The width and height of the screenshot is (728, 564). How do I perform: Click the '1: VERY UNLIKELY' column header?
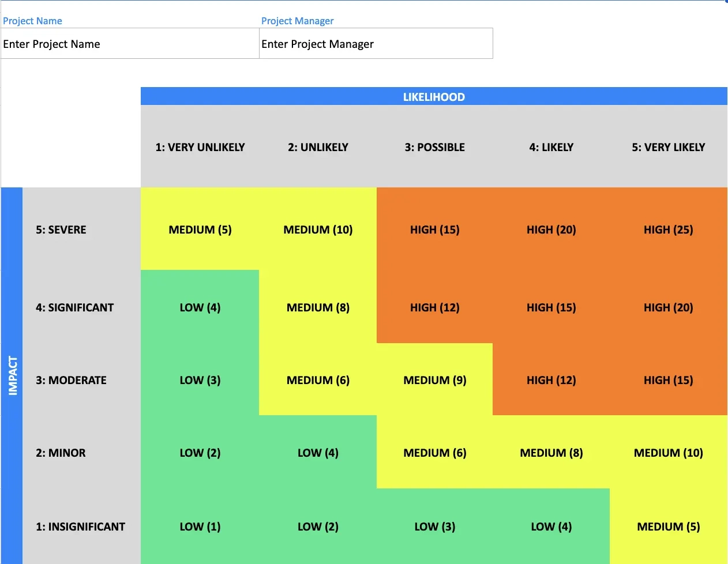(200, 147)
